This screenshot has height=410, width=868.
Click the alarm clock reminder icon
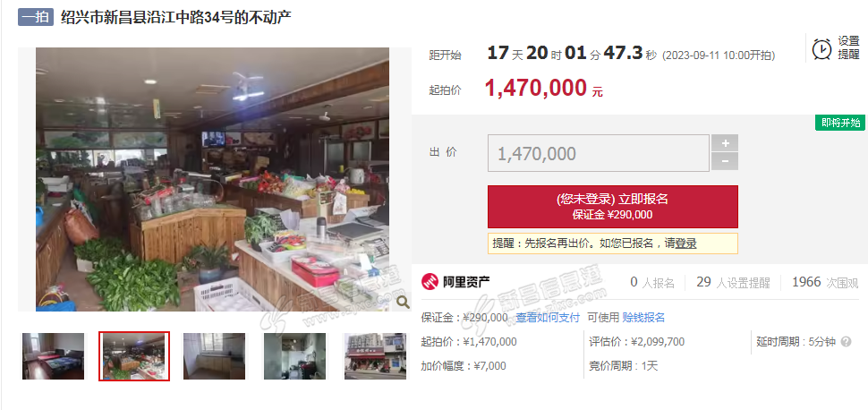point(821,48)
